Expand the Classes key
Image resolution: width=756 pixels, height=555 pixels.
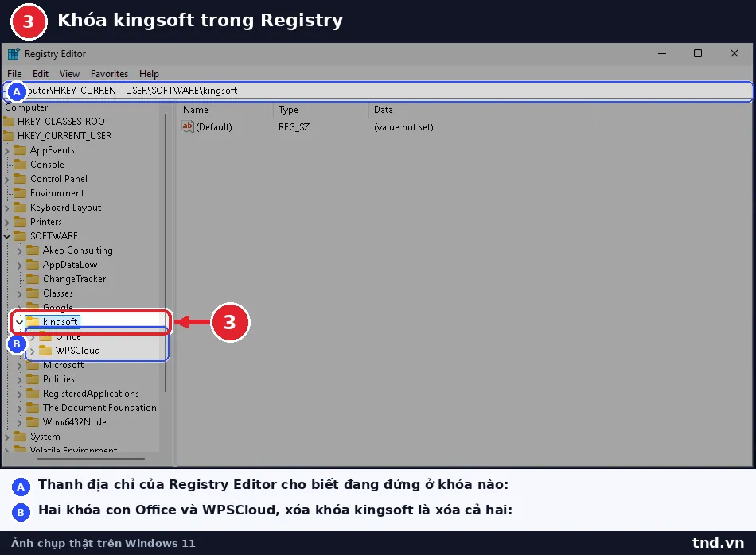pyautogui.click(x=19, y=294)
